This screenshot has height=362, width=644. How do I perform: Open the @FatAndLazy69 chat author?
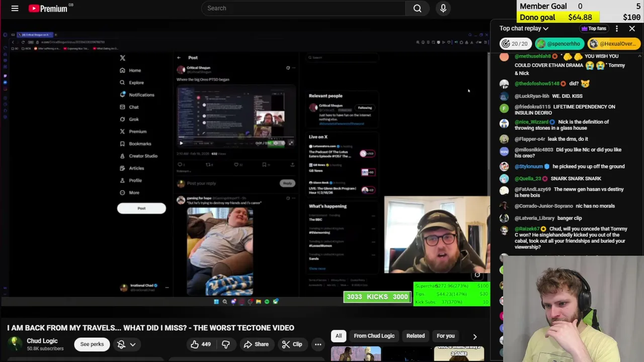click(533, 189)
